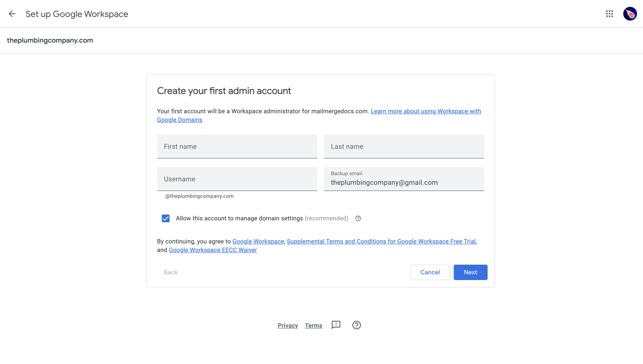Open the Google Workspace terms link
This screenshot has width=643, height=364.
pos(258,242)
